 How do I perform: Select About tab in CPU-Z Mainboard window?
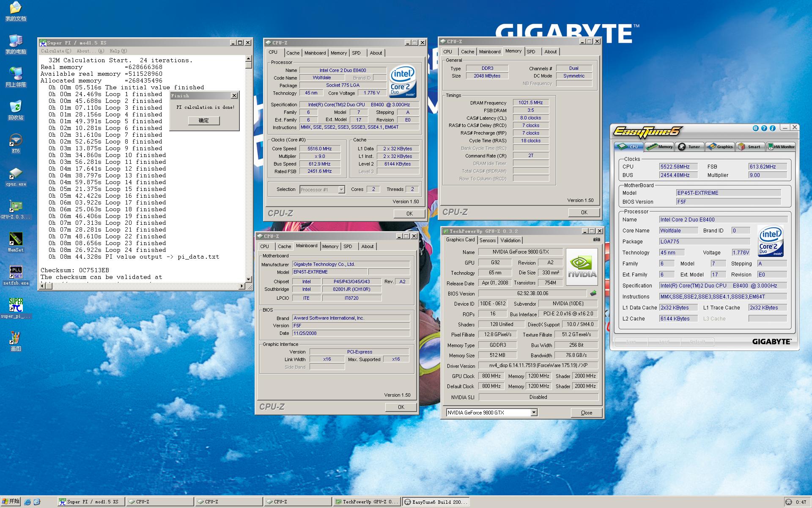point(367,246)
